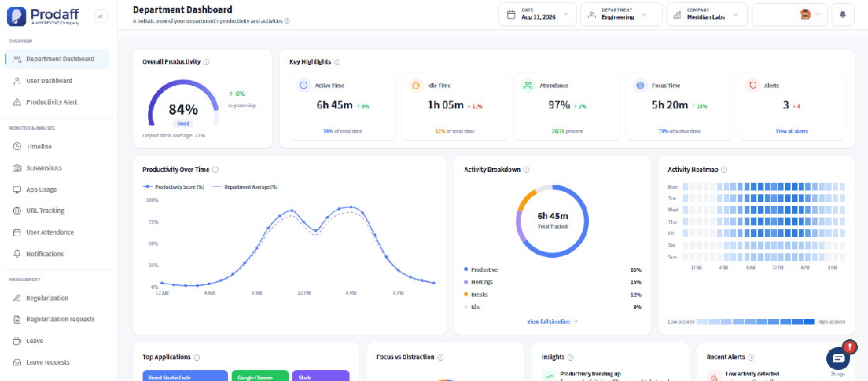Open the chat support widget button
Screen dimensions: 868x381
click(838, 359)
